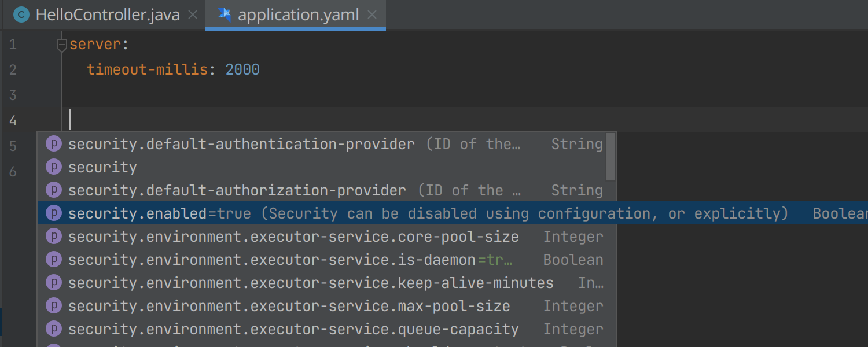868x347 pixels.
Task: Click property icon beside queue-capacity suggestion
Action: point(54,329)
